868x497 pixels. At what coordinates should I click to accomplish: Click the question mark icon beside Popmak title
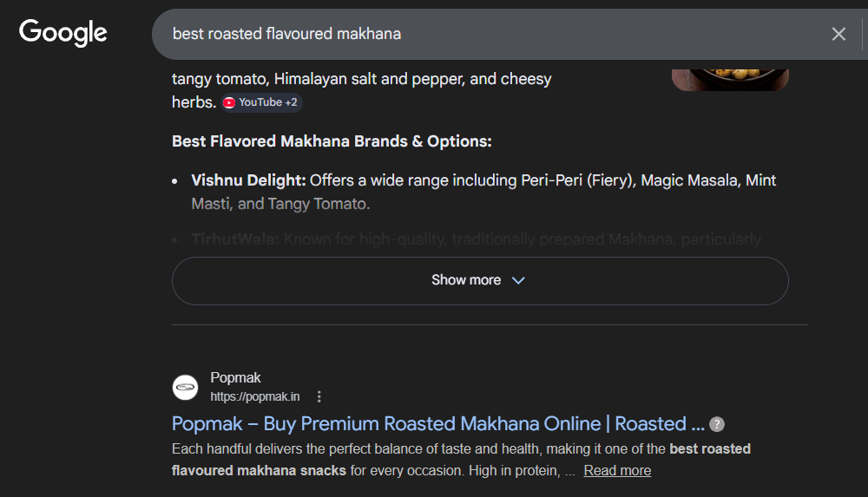pos(717,424)
